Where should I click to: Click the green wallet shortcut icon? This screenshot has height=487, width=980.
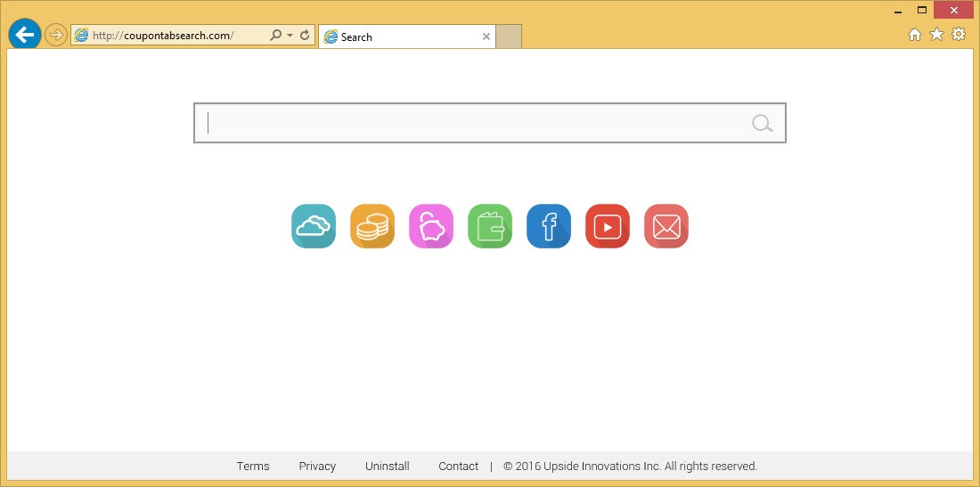(x=490, y=226)
